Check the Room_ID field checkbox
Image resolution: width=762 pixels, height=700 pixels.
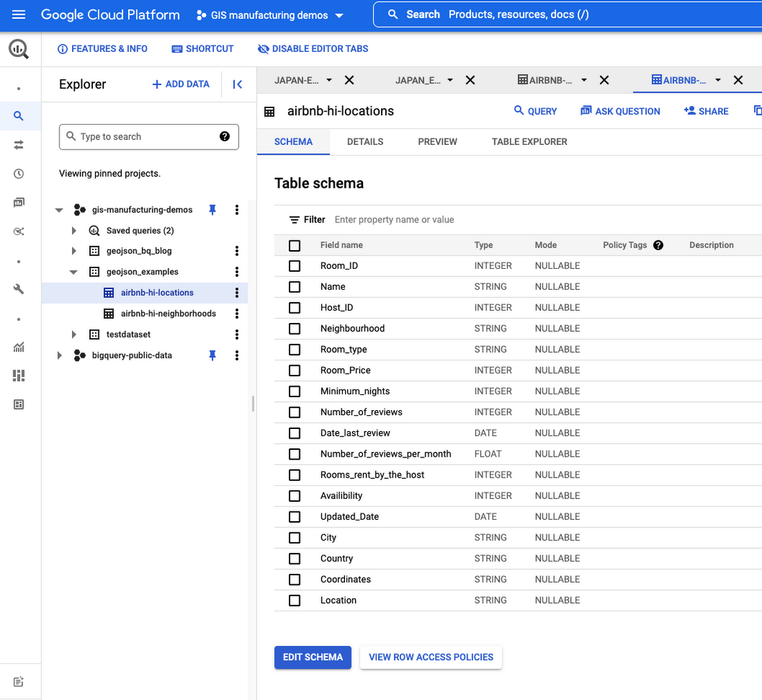point(294,266)
